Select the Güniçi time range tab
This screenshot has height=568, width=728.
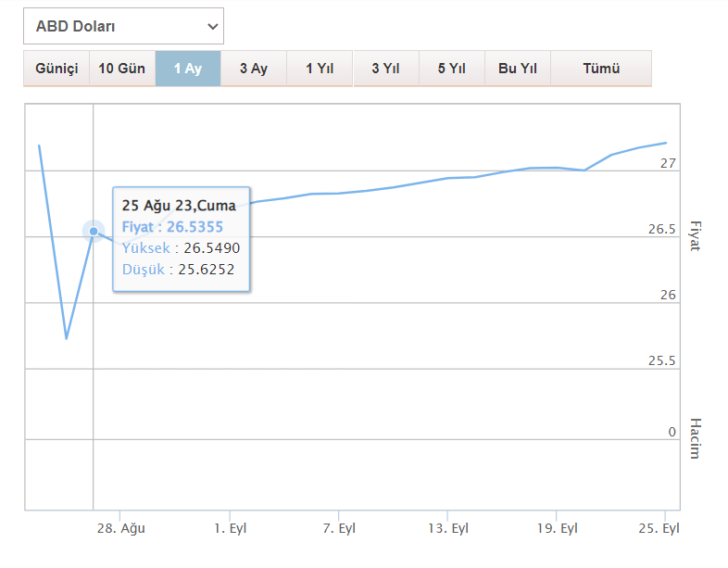pyautogui.click(x=56, y=69)
